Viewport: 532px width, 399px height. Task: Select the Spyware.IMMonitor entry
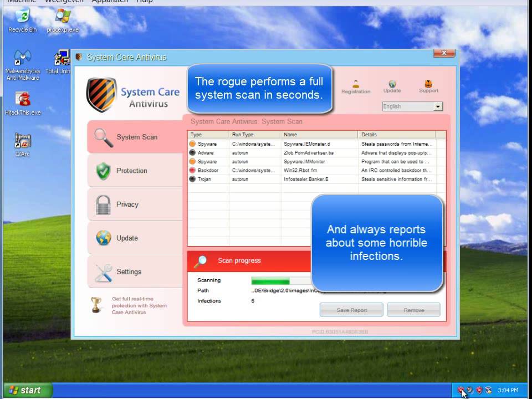[304, 161]
